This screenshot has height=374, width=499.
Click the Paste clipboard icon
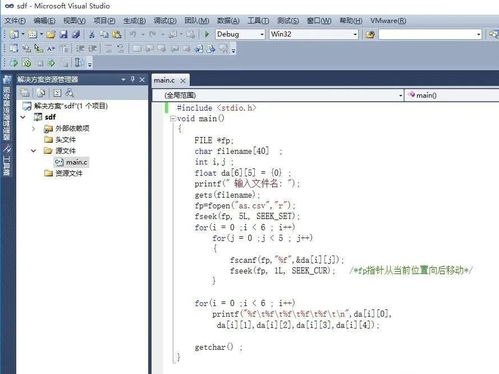(x=117, y=34)
